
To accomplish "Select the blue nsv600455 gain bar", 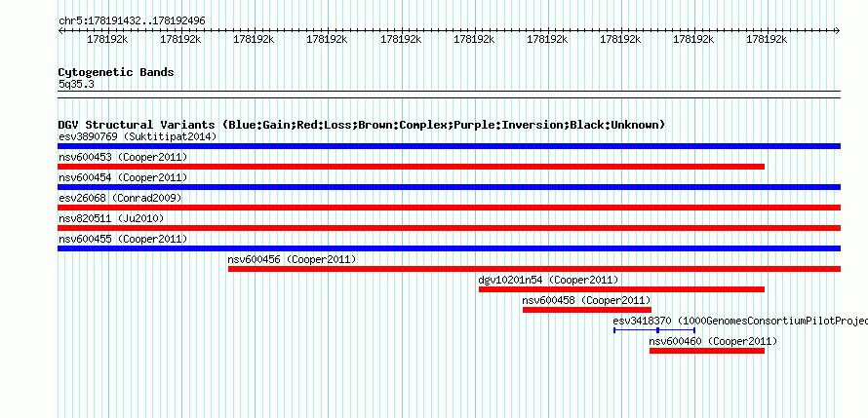I will (449, 248).
